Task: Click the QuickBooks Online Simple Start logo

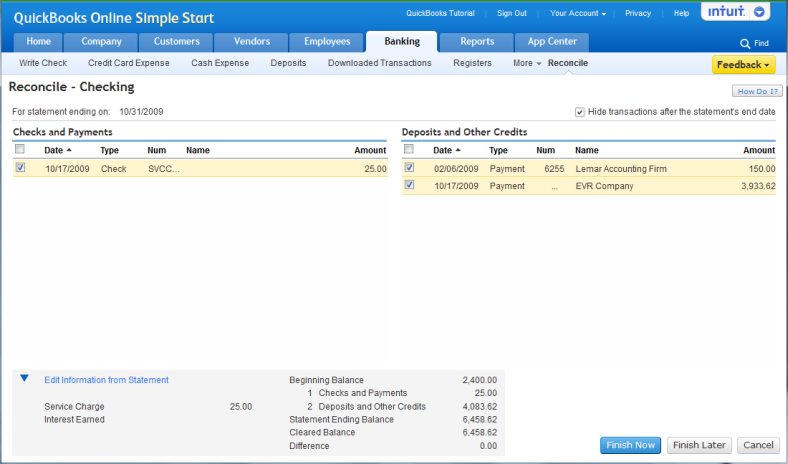Action: point(114,18)
